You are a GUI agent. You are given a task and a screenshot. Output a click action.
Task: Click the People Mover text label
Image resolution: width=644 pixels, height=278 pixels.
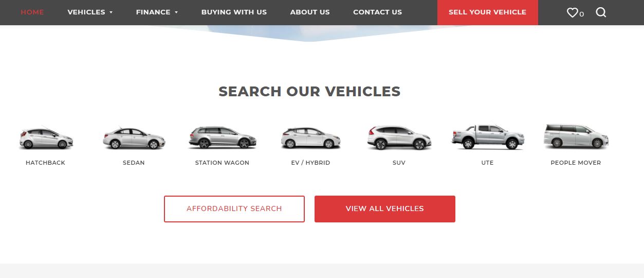coord(576,163)
